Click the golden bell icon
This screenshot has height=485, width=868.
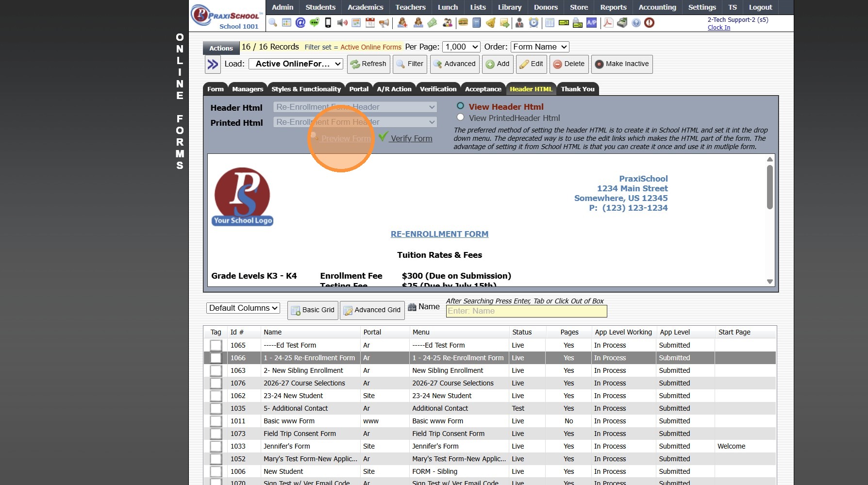(491, 23)
